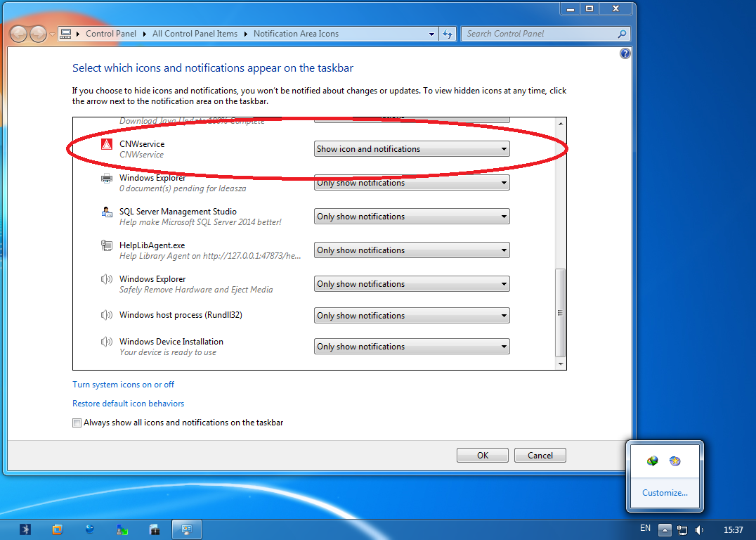Expand the address bar history dropdown
The width and height of the screenshot is (756, 540).
point(431,34)
